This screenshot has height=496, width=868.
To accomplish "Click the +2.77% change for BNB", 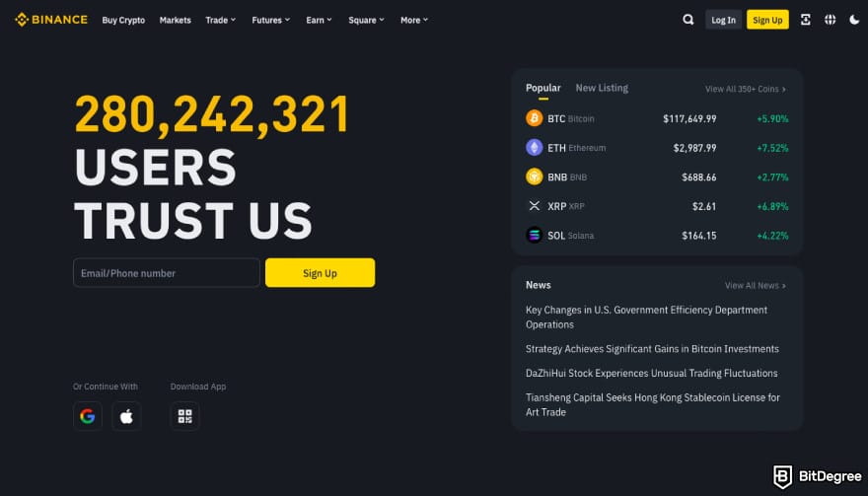I will click(772, 177).
